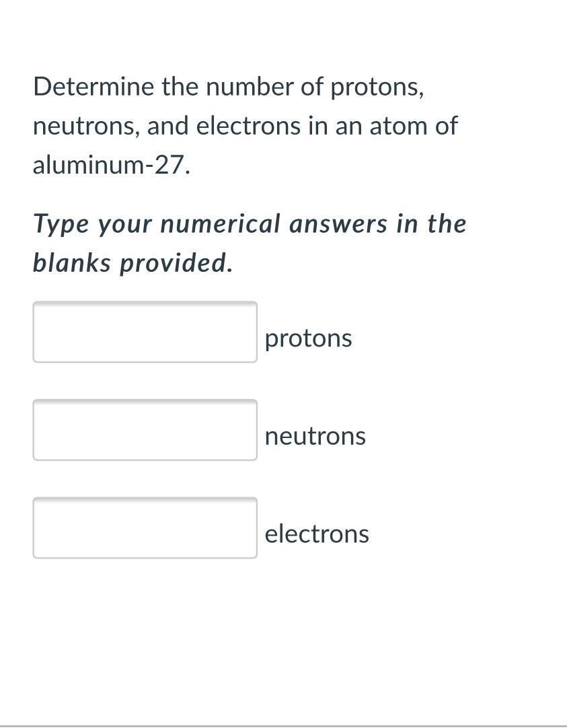
Task: Click 'neutrons,' starting the question's second line
Action: click(x=86, y=126)
